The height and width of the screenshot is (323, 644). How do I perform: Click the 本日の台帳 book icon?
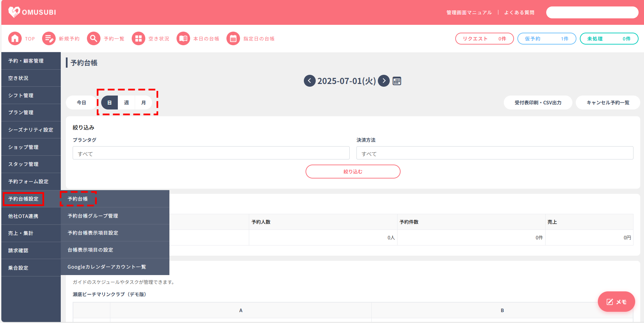click(x=183, y=39)
